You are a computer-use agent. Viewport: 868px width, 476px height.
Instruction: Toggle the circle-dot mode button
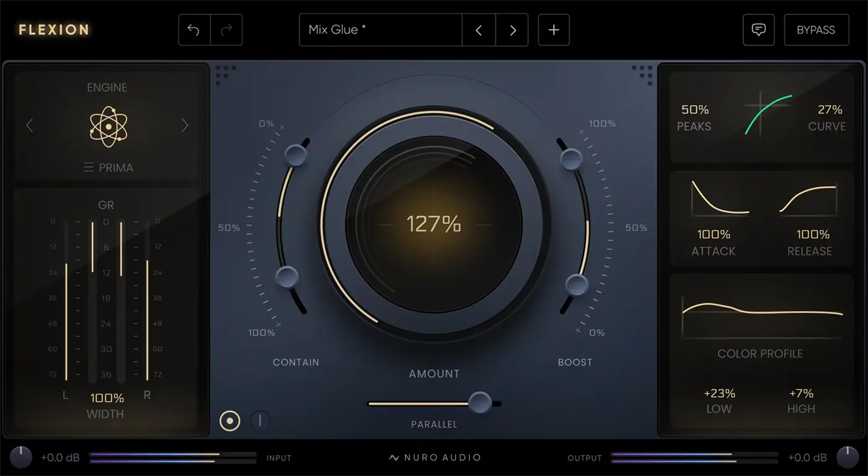pos(230,421)
